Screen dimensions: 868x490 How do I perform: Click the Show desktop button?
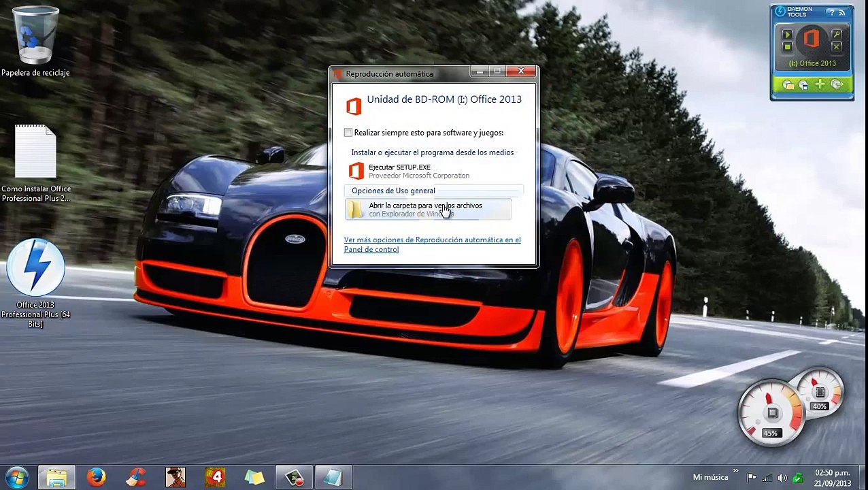click(x=863, y=478)
